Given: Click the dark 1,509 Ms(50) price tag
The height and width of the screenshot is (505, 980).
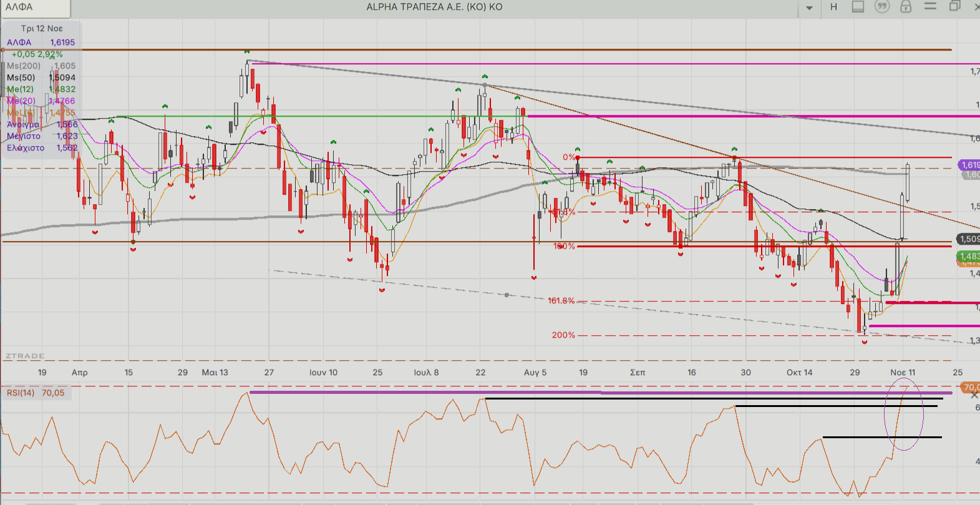Looking at the screenshot, I should [x=969, y=239].
